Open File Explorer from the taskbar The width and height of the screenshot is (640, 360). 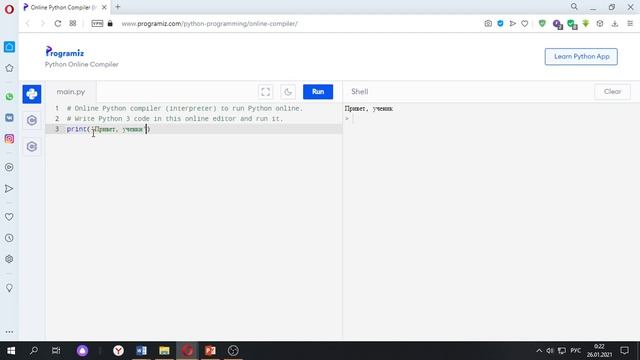164,351
